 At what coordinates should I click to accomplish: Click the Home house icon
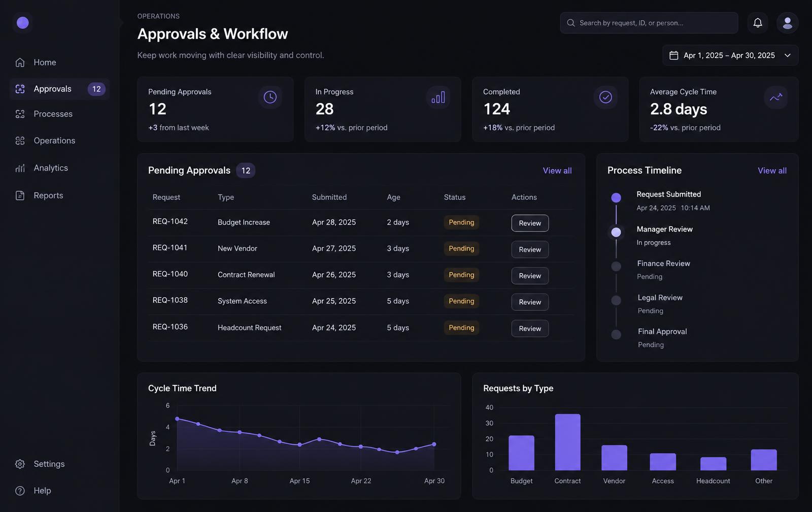20,62
